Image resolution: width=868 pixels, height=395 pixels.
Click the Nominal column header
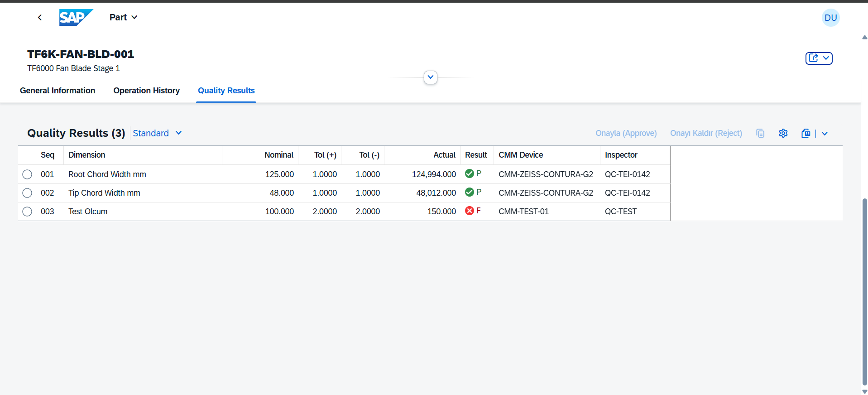pos(260,155)
